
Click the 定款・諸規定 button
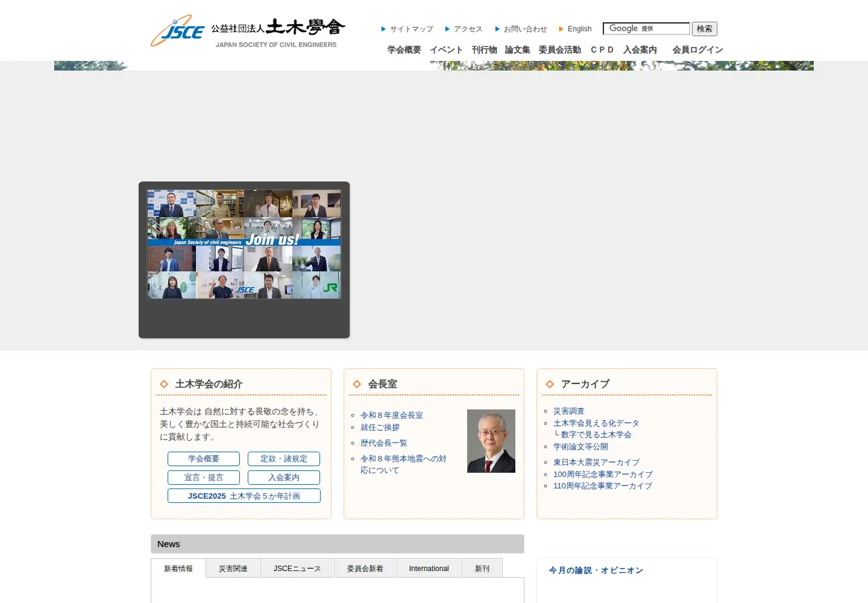[x=284, y=459]
